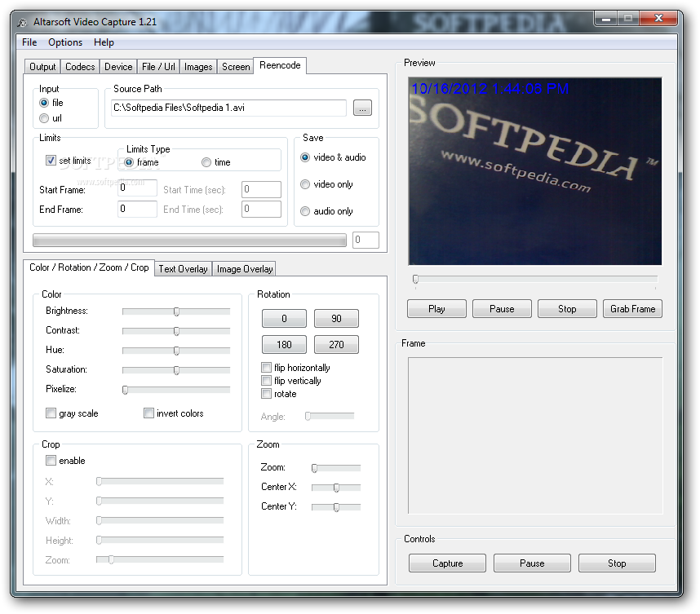Choose video & audio save option
This screenshot has width=700, height=614.
[x=305, y=157]
